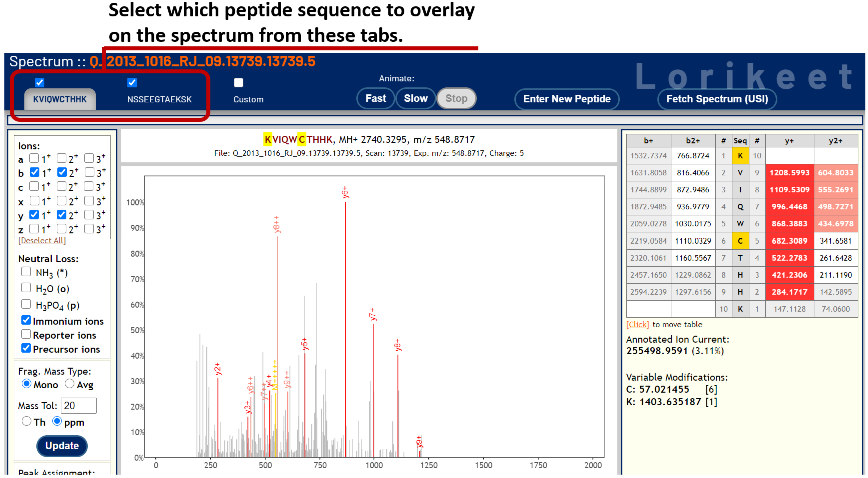Uncheck the checkbox above KVIQWCTHHK tab

(39, 83)
